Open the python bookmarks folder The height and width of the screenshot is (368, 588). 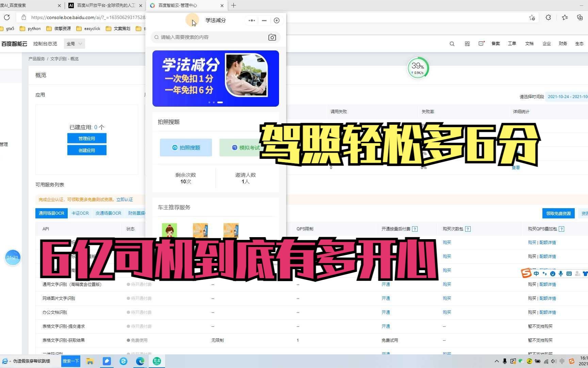30,29
